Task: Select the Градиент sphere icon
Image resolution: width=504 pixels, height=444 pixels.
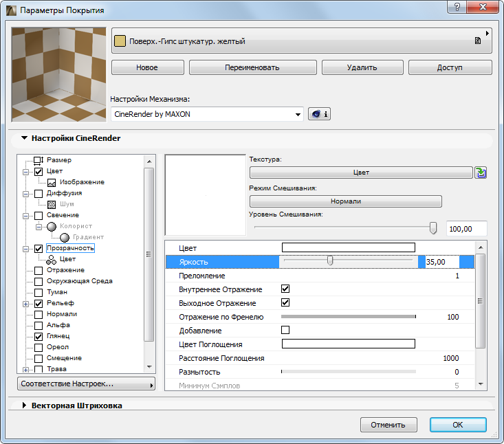Action: click(x=65, y=237)
